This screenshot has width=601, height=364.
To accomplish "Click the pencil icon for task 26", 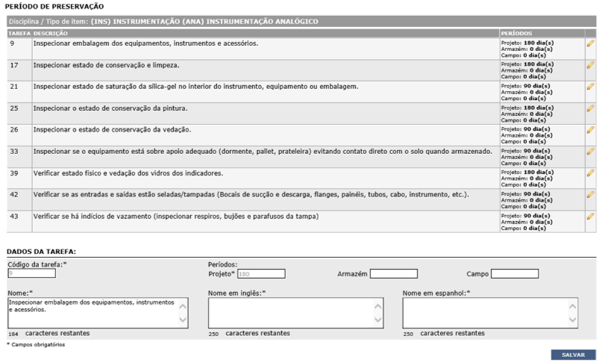I will (590, 130).
